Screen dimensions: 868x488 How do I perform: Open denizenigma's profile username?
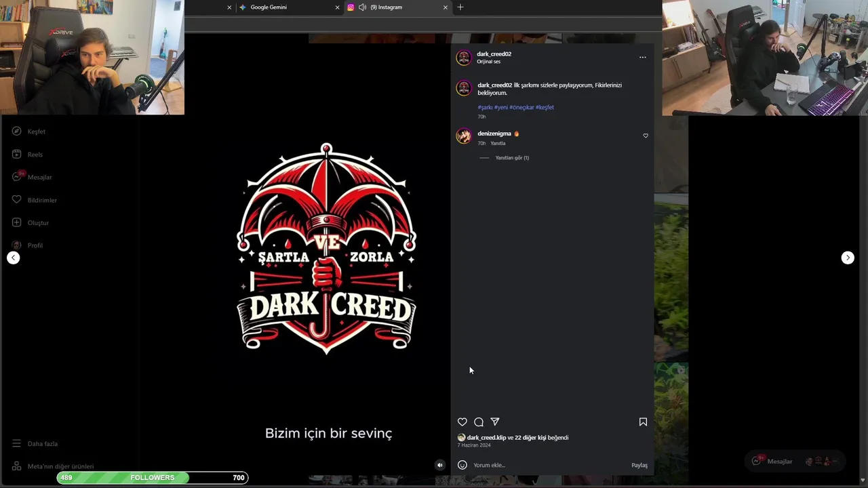point(494,134)
